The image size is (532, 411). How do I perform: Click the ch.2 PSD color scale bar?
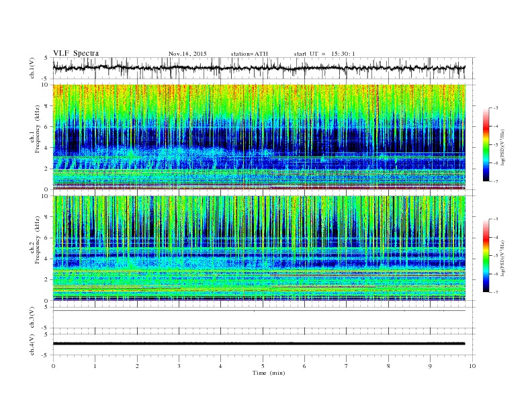point(486,255)
